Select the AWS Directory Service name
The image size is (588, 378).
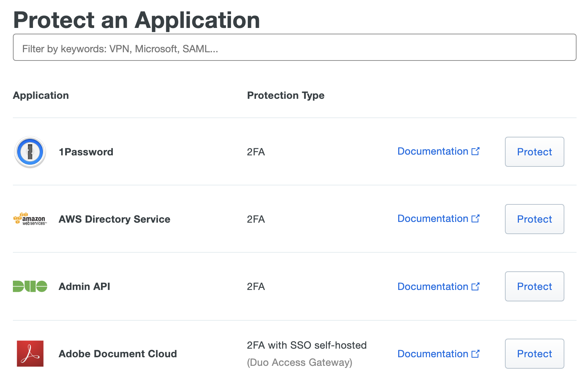115,219
